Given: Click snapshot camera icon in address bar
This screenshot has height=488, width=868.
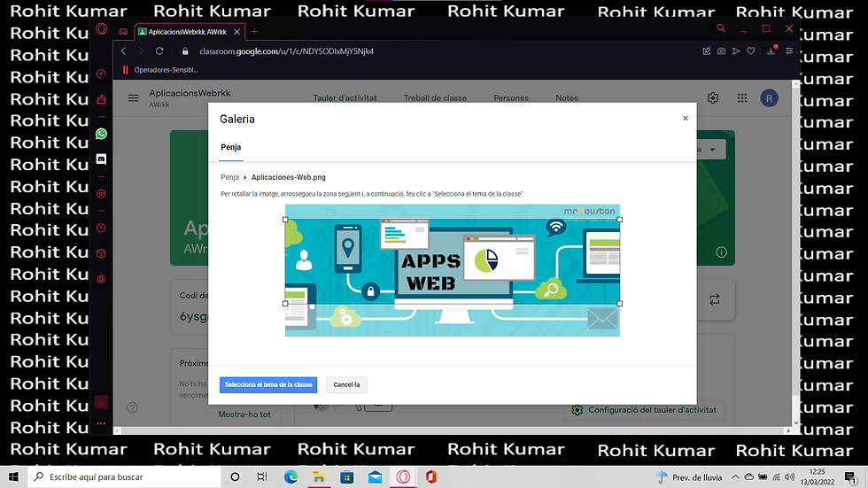Looking at the screenshot, I should [721, 50].
